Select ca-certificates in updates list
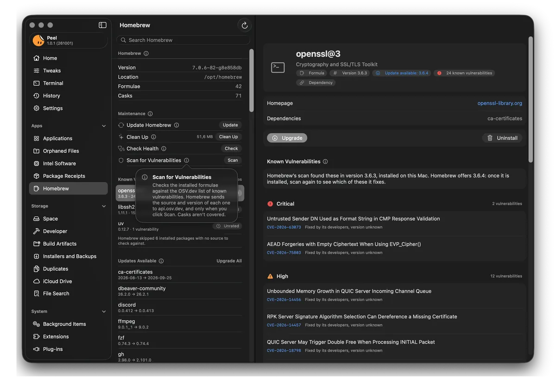The height and width of the screenshot is (392, 556). (x=180, y=274)
